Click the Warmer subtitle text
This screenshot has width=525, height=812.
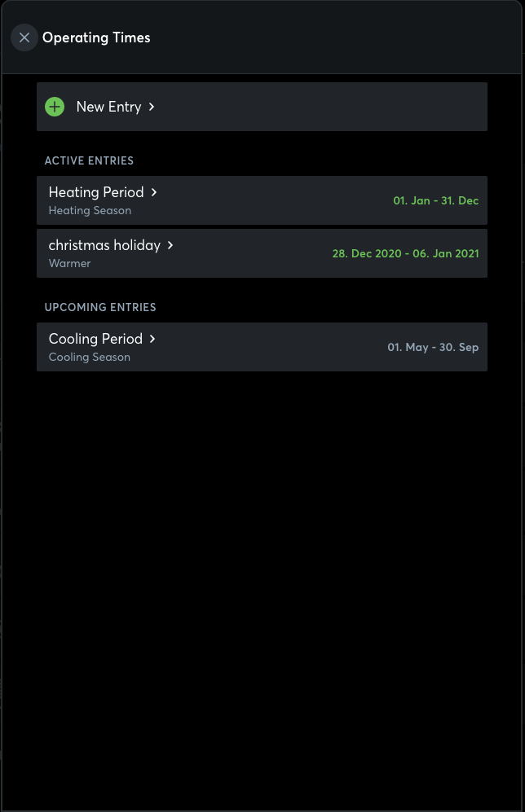(69, 263)
